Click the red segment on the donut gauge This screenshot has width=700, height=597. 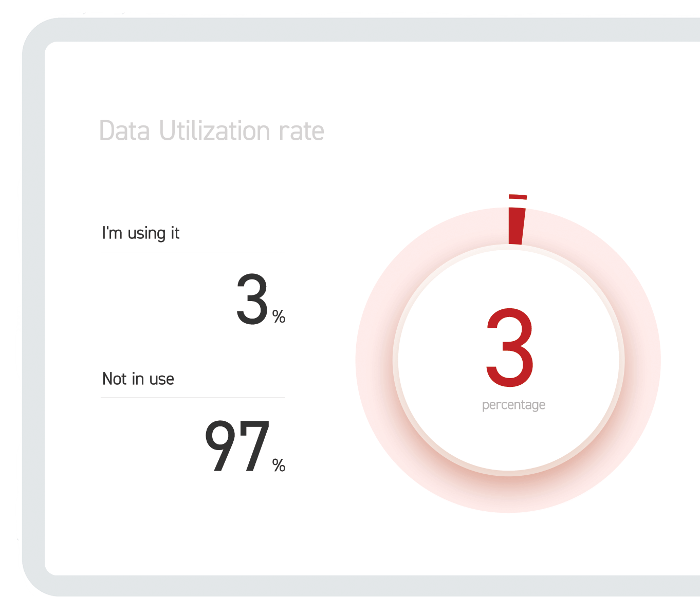point(517,226)
